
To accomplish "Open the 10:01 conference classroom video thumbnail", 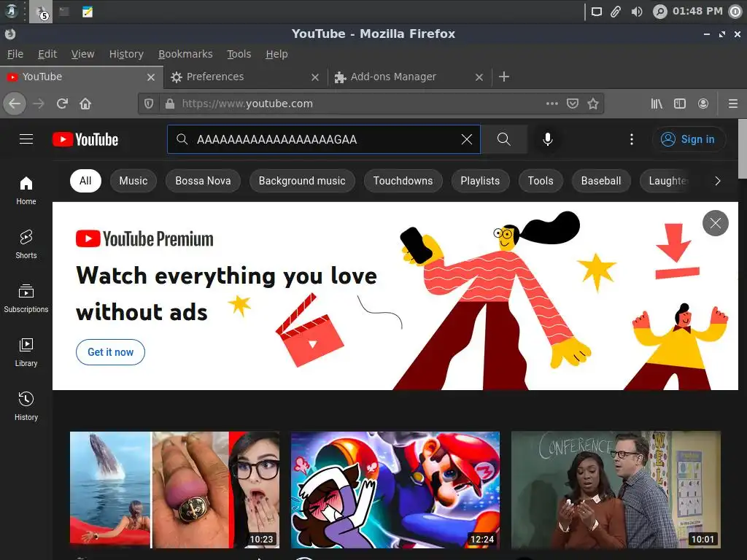I will (x=616, y=490).
